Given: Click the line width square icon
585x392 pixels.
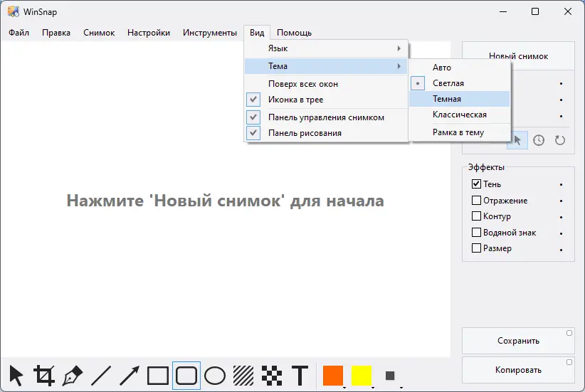Looking at the screenshot, I should [390, 375].
